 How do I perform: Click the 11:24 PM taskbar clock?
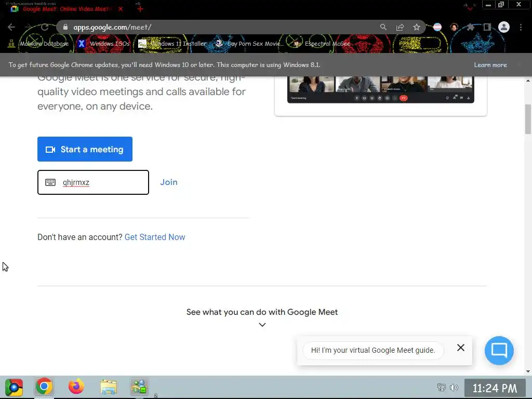coord(495,388)
